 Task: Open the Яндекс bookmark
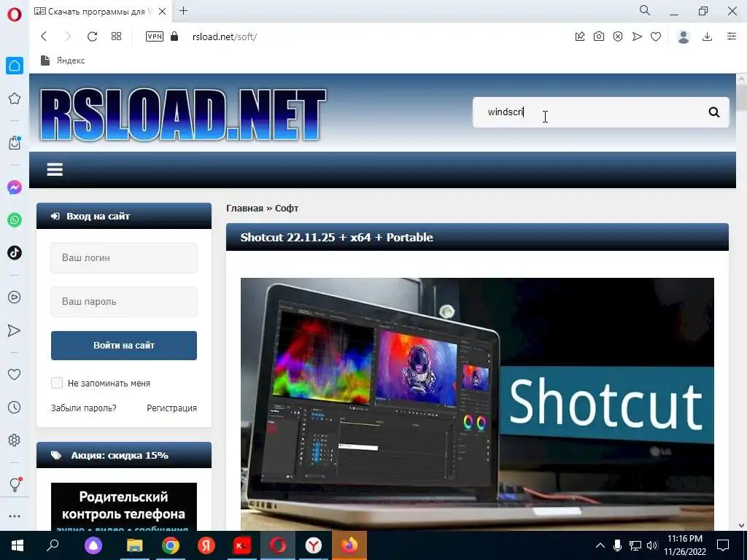pos(63,61)
